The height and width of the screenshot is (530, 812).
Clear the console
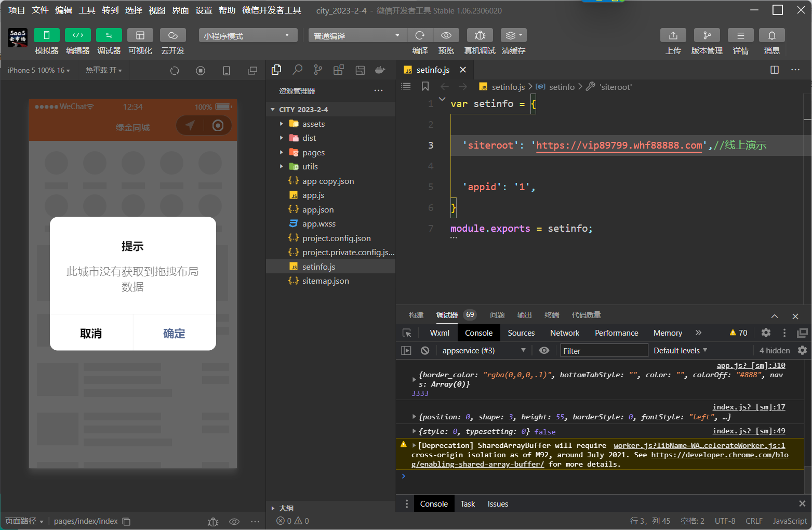point(425,350)
